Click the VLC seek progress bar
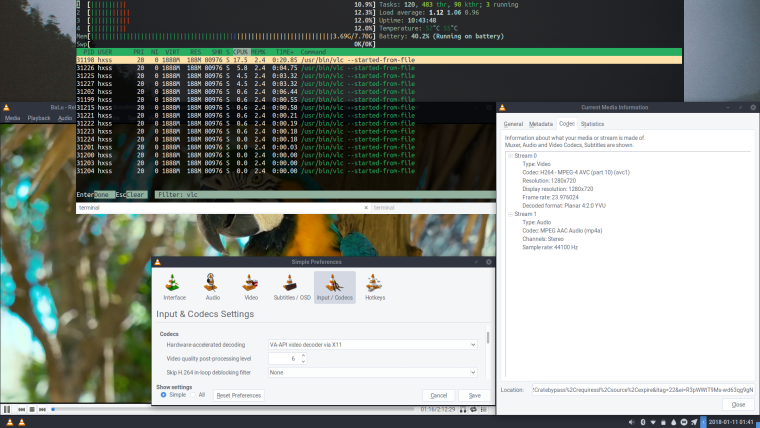The height and width of the screenshot is (428, 760). coord(233,410)
